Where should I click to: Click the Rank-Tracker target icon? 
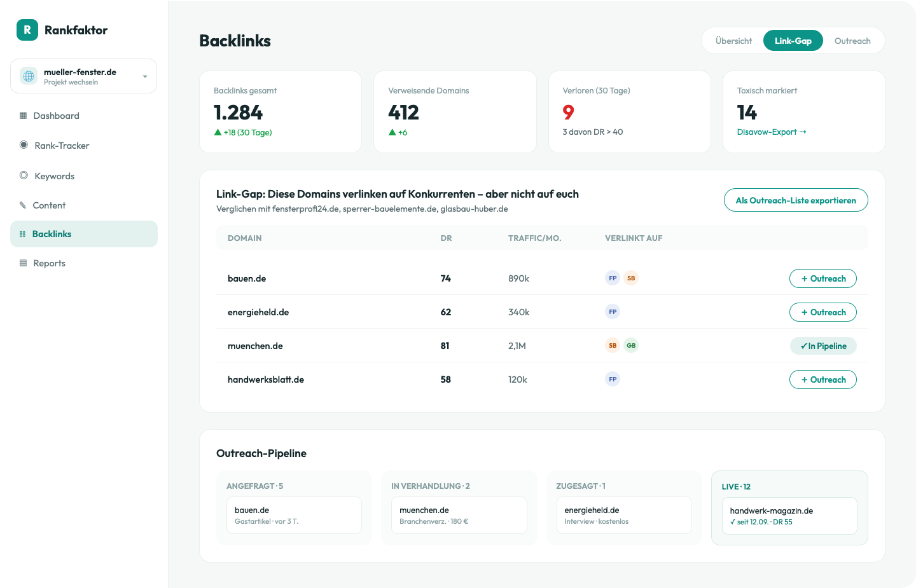click(24, 145)
